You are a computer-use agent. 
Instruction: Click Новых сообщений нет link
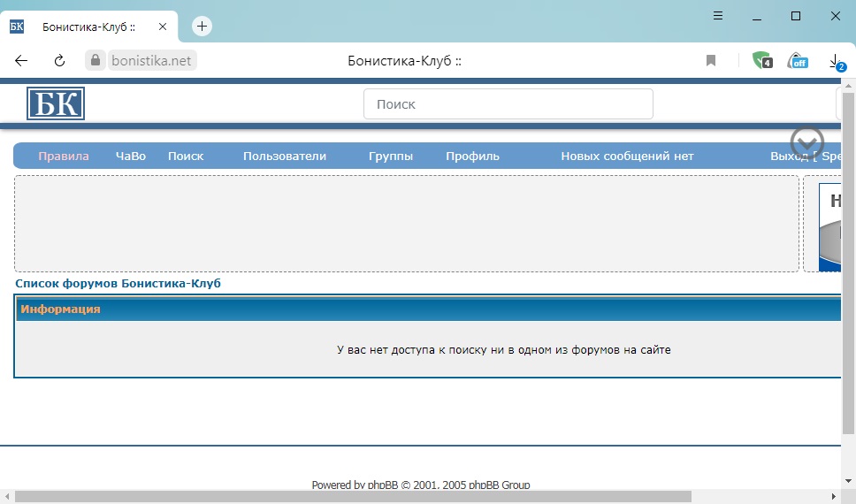point(627,157)
